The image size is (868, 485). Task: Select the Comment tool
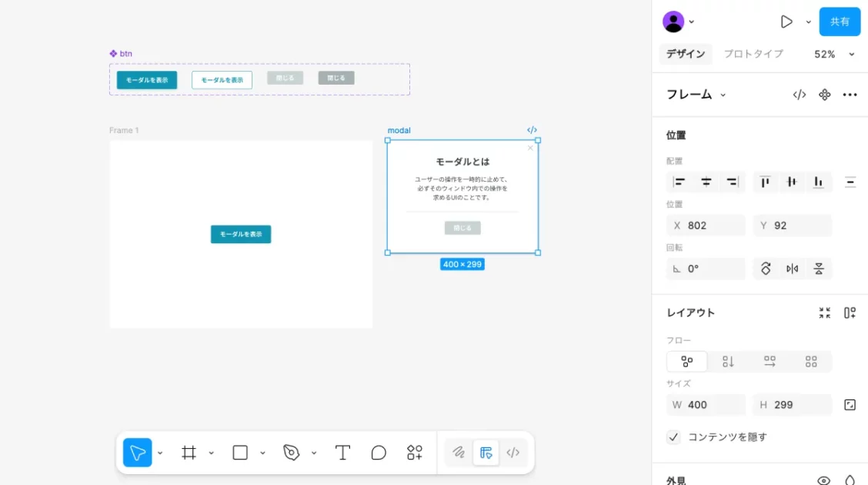379,453
